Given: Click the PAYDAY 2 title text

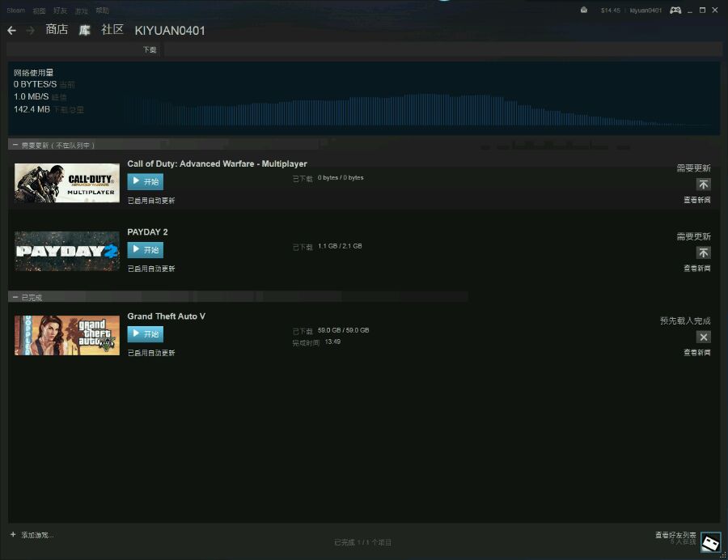Looking at the screenshot, I should click(x=148, y=231).
